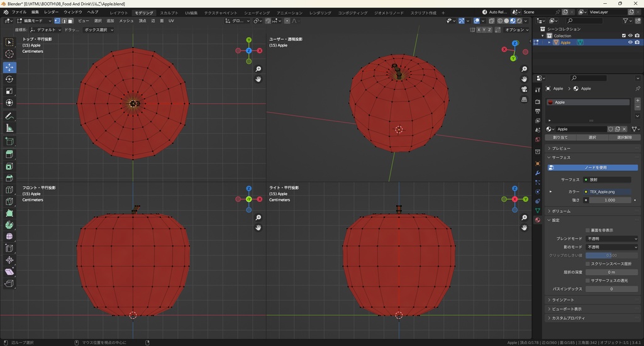Switch to the スカルプト workspace tab

(x=169, y=13)
